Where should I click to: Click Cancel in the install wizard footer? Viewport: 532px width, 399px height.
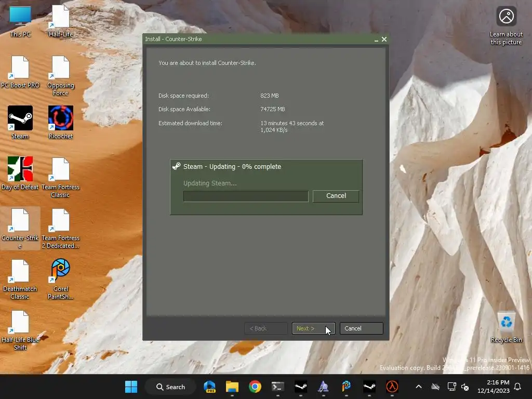tap(362, 328)
